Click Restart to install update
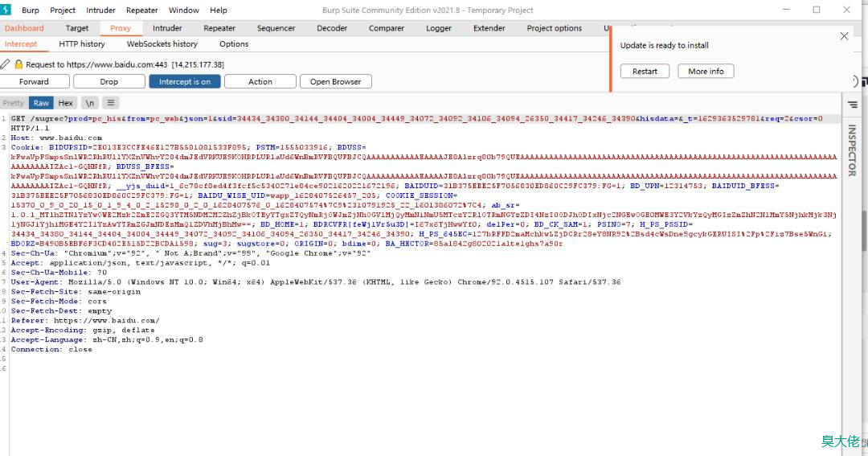The height and width of the screenshot is (456, 868). click(645, 71)
